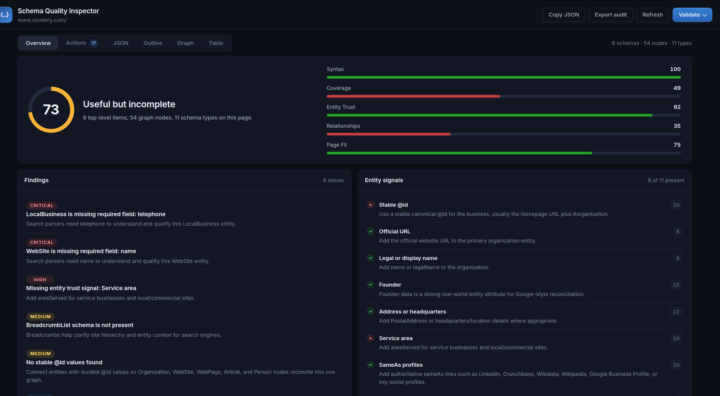Screen dimensions: 720x396
Task: Click the weight badge on Official URL row
Action: click(677, 232)
